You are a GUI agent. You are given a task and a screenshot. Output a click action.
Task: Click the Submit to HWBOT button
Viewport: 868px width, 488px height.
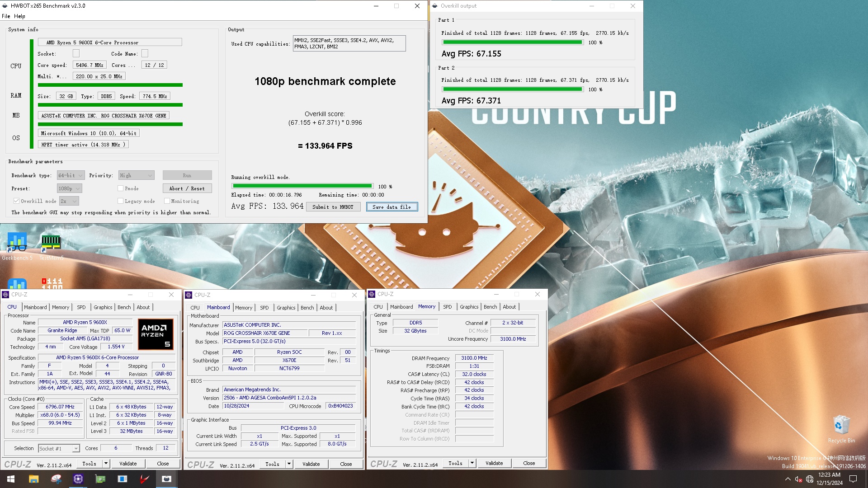[333, 207]
